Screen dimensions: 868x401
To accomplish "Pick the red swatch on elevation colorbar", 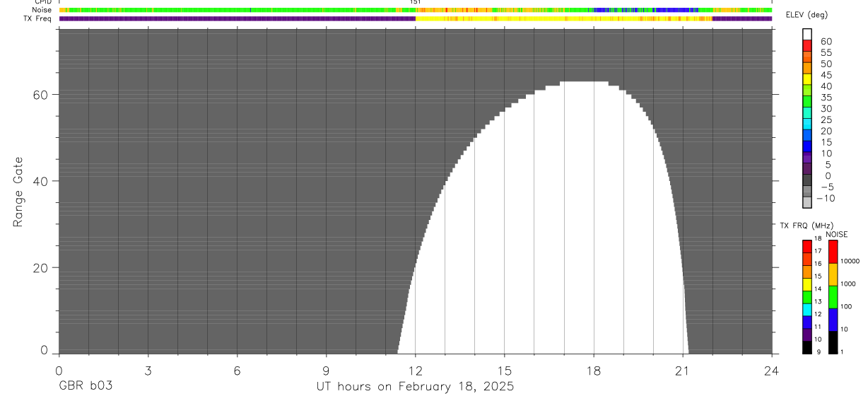I will pyautogui.click(x=808, y=45).
